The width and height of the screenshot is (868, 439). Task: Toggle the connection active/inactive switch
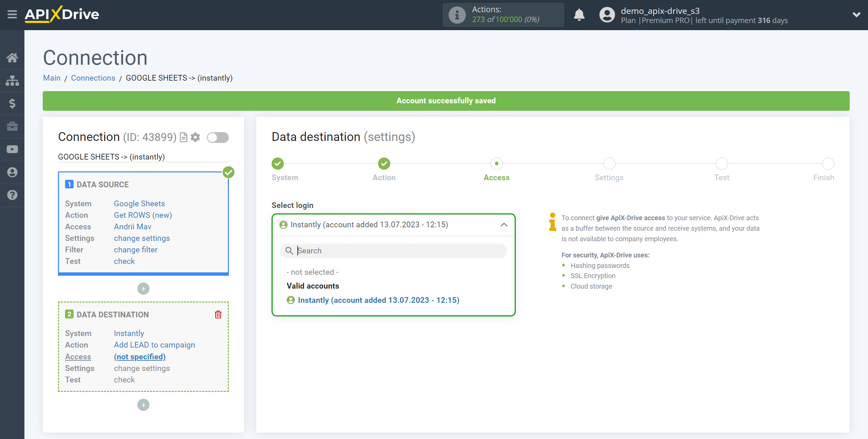pos(218,138)
